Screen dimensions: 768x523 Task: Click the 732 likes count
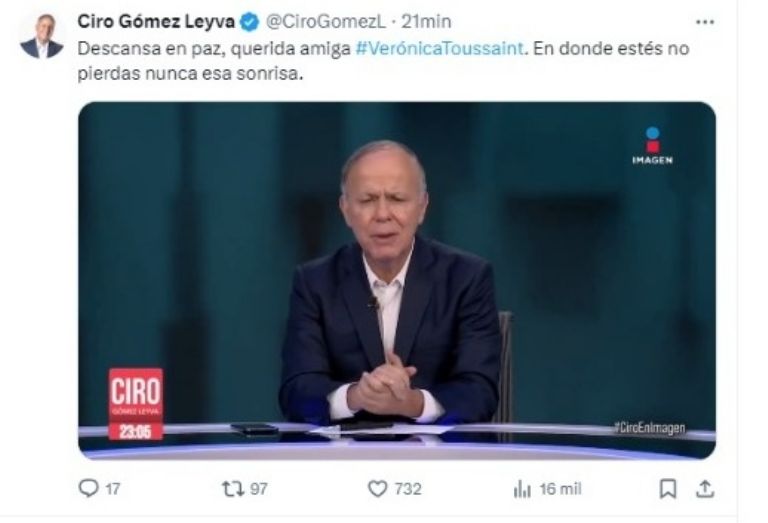(408, 489)
